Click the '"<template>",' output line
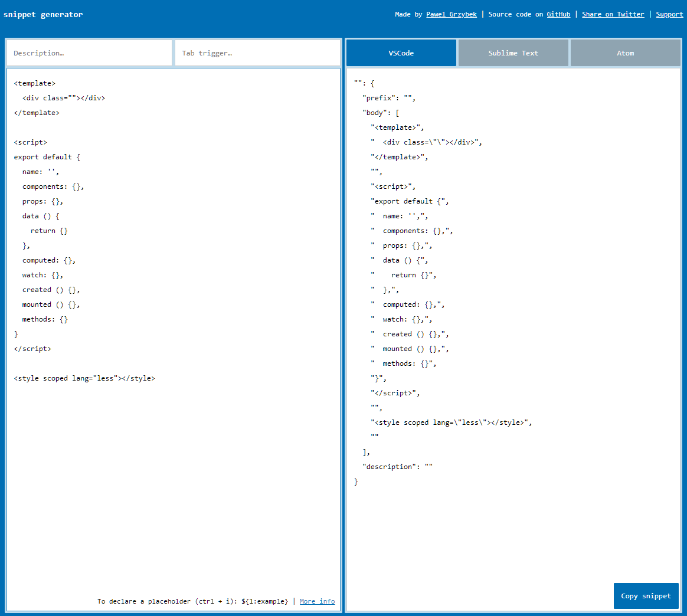 [x=397, y=127]
